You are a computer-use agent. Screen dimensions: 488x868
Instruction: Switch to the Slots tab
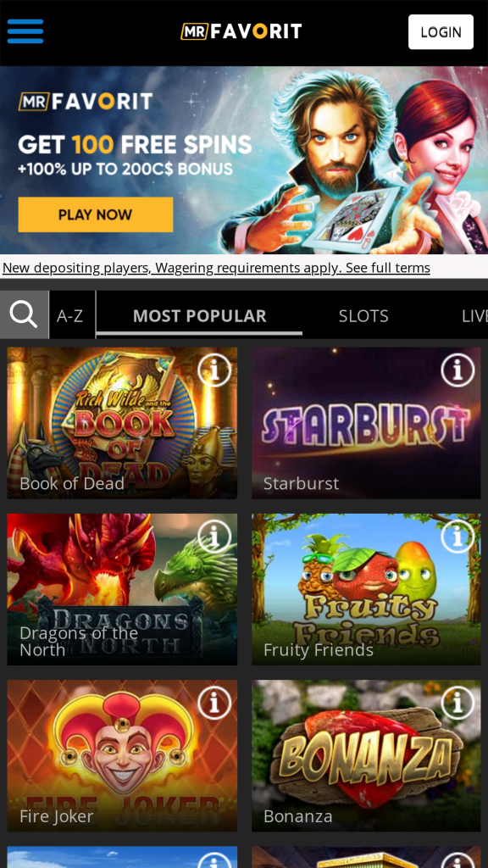[363, 315]
